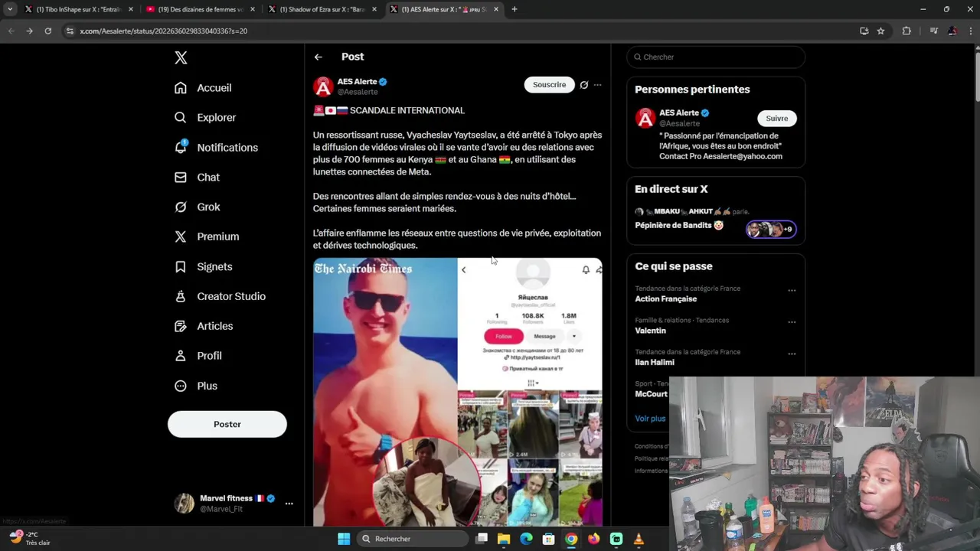This screenshot has height=551, width=980.
Task: Open the AES Alerte author avatar on the post
Action: [x=323, y=86]
